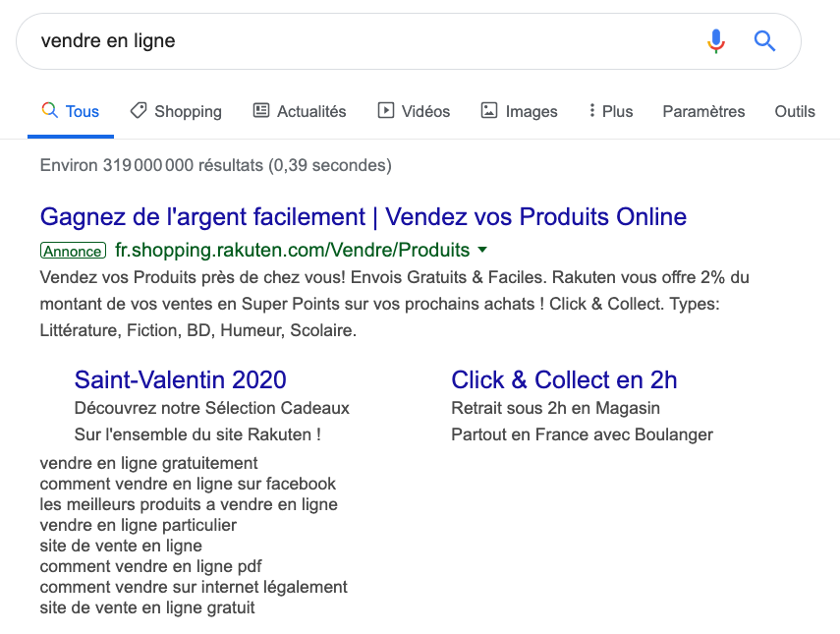The image size is (840, 634).
Task: Click the blue magnifying glass search button
Action: click(x=764, y=40)
